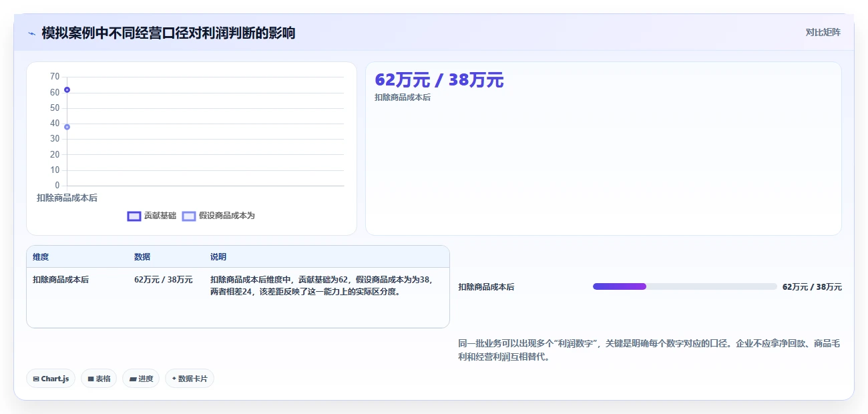Screen dimensions: 868x414
Task: Click the 数据 column header
Action: 142,257
